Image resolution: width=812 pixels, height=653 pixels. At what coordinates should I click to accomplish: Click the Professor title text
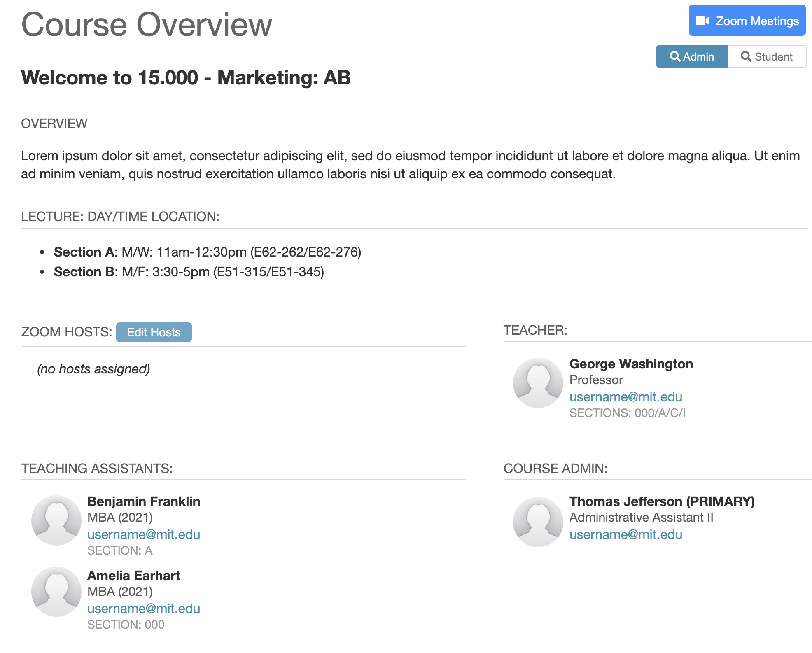point(596,380)
